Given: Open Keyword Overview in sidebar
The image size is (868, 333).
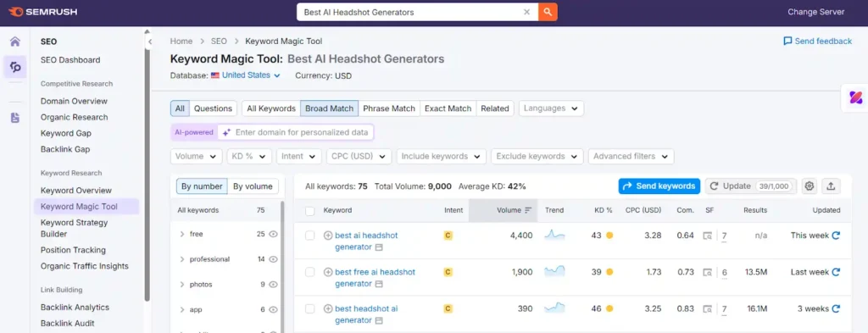Looking at the screenshot, I should [x=75, y=191].
